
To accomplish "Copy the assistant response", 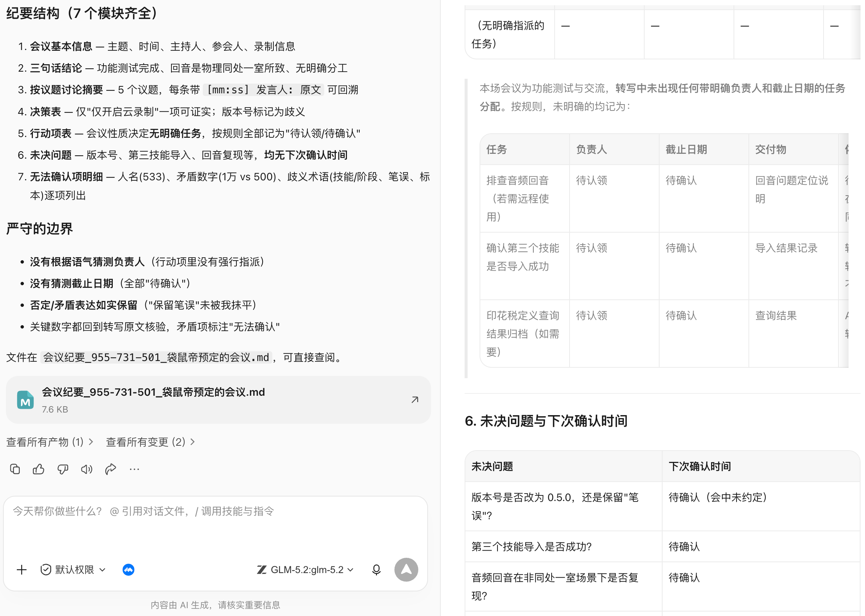I will coord(15,469).
